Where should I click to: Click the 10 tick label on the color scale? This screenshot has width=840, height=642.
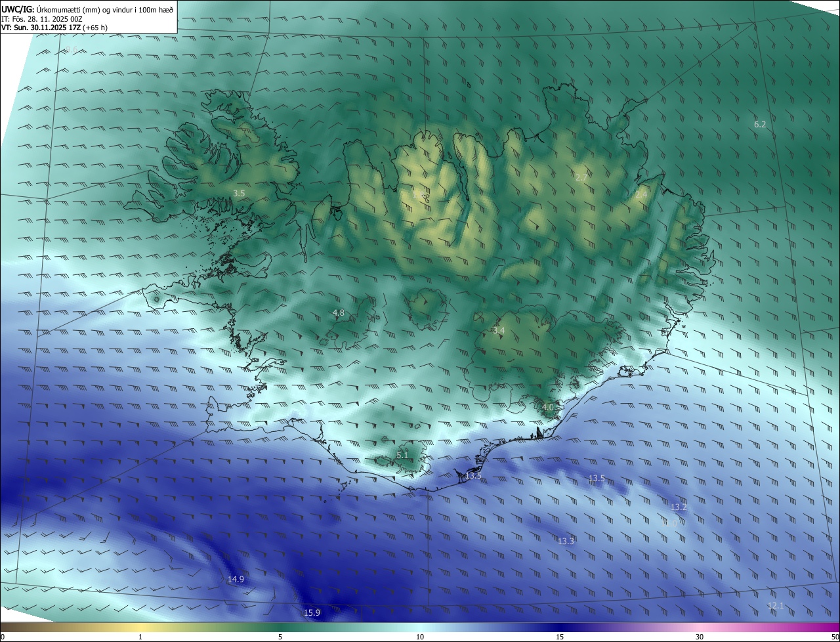[420, 637]
